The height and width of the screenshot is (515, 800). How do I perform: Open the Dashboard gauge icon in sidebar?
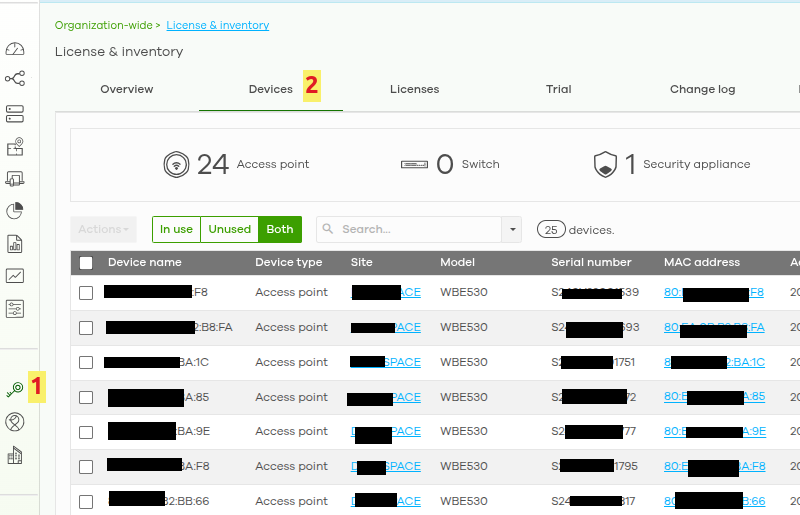[15, 49]
